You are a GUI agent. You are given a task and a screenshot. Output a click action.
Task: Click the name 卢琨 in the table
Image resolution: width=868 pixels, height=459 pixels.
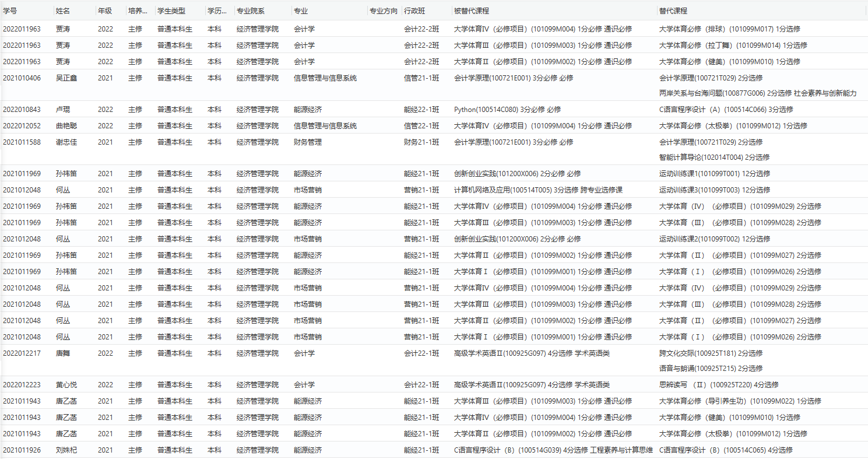pyautogui.click(x=62, y=110)
